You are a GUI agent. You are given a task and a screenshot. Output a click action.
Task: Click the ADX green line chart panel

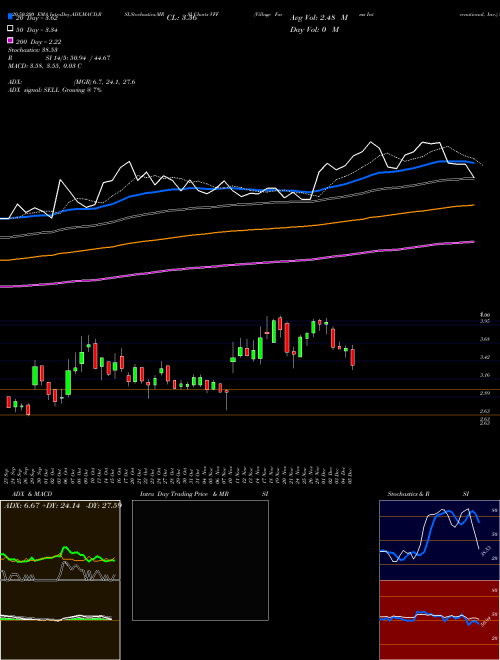point(60,540)
